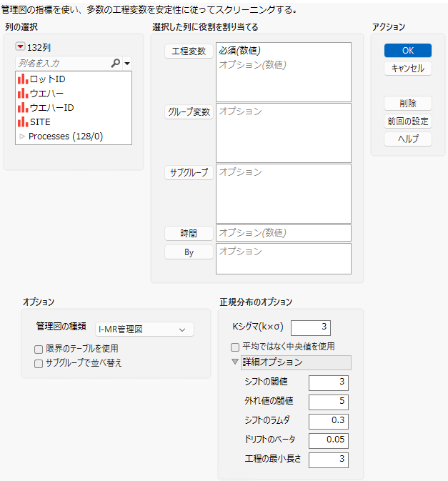
Task: Open the red triangle menu beside 132列
Action: click(x=20, y=46)
